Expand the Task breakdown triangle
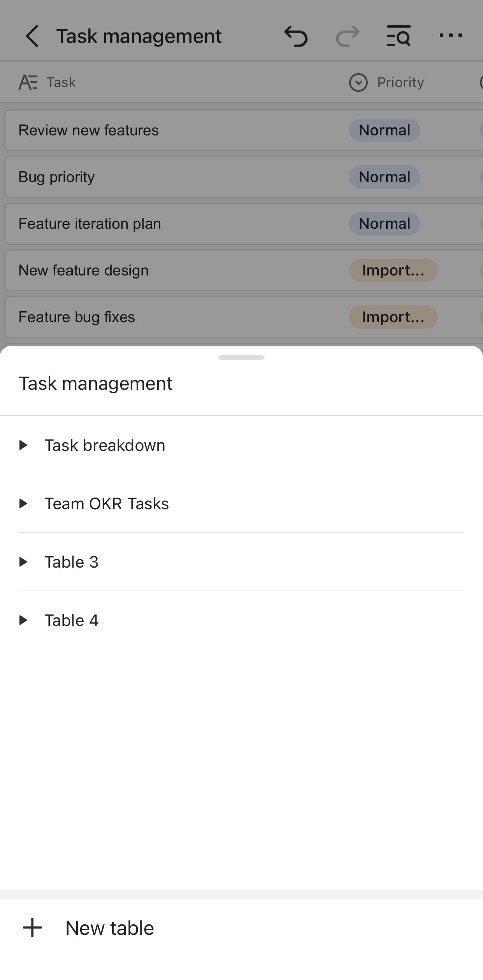 (x=23, y=445)
